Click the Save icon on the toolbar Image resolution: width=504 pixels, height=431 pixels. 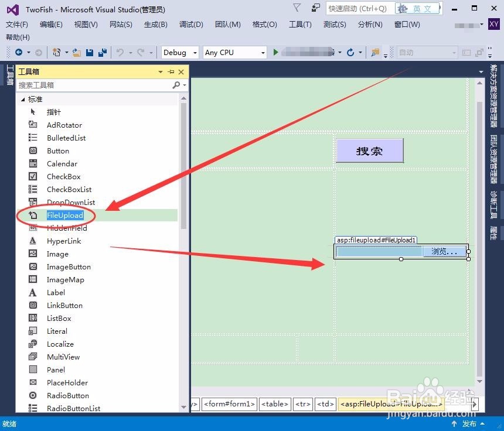click(x=89, y=52)
